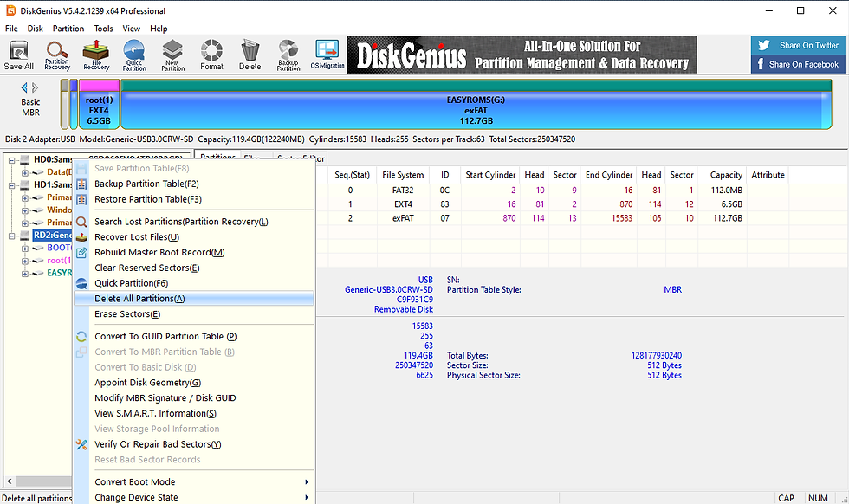This screenshot has width=849, height=504.
Task: Launch the File Recovery tool
Action: [96, 55]
